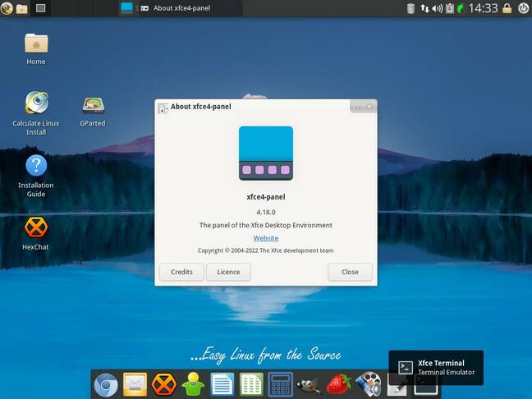Open the text editor pencil dock icon

[x=397, y=385]
